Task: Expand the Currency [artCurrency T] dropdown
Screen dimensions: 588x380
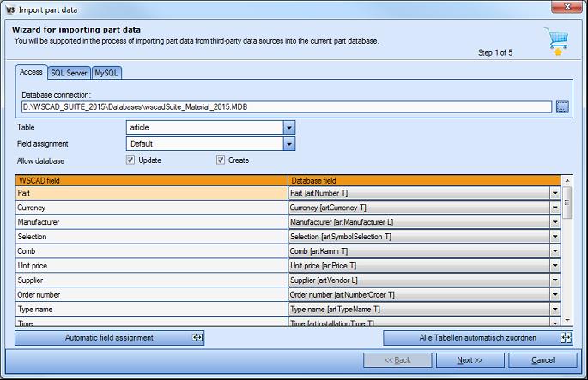Action: point(554,208)
